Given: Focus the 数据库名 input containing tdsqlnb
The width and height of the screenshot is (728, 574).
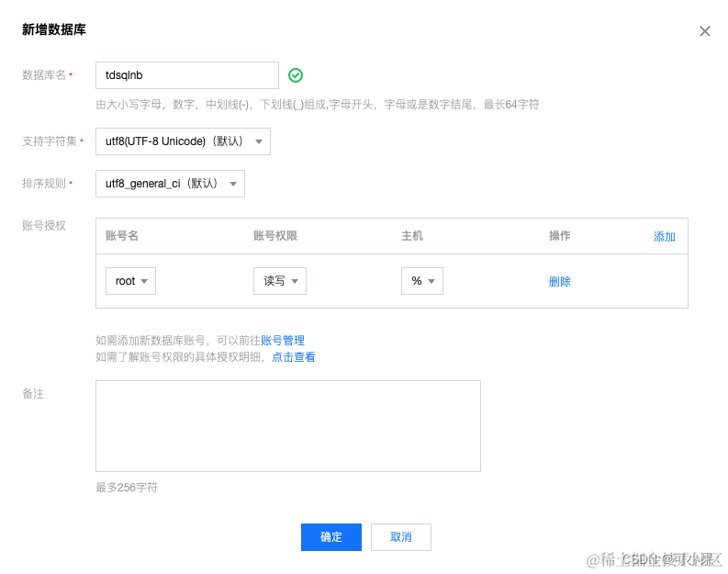Looking at the screenshot, I should pos(187,75).
